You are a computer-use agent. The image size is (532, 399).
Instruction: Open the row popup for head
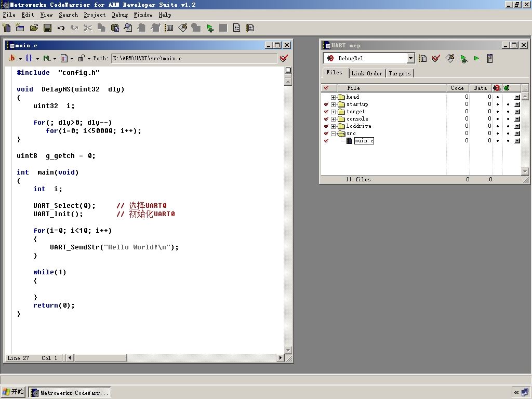point(517,97)
